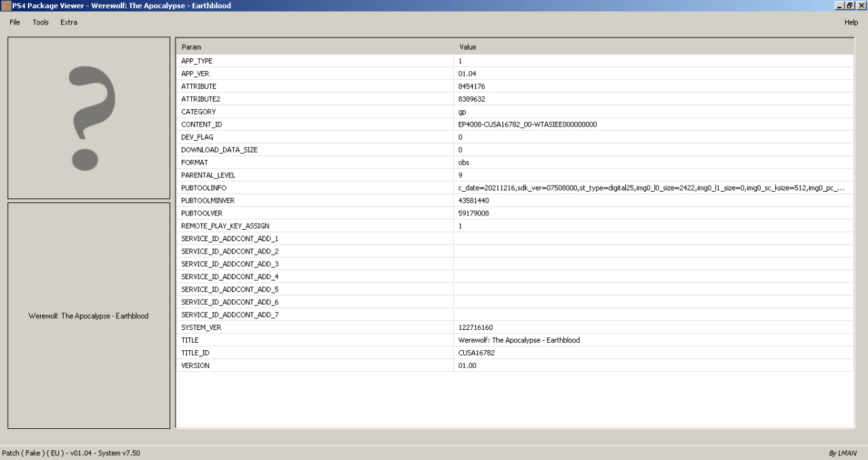Select the PUBTOOLMINVER parameter
Image resolution: width=868 pixels, height=460 pixels.
[x=315, y=201]
